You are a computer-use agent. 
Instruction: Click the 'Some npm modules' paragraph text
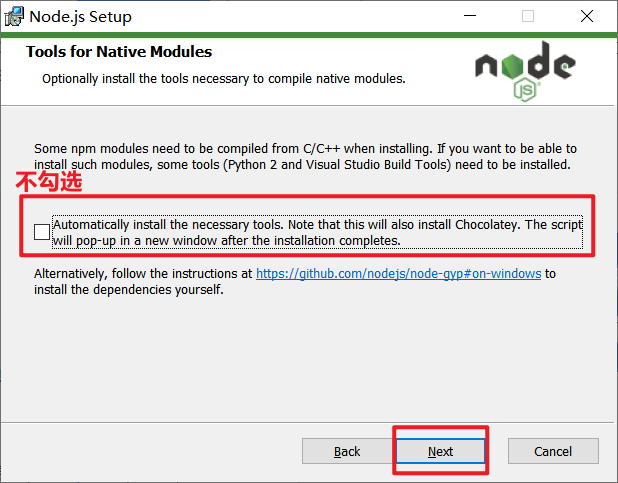point(305,157)
